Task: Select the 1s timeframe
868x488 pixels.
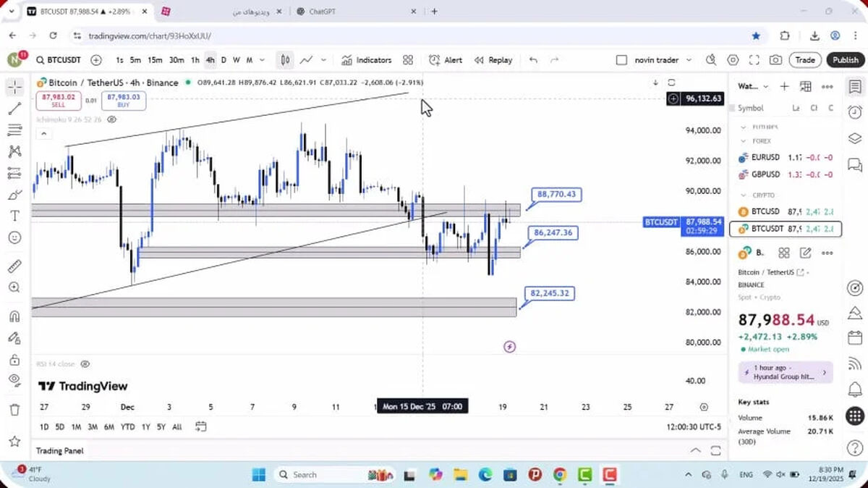Action: [x=119, y=60]
